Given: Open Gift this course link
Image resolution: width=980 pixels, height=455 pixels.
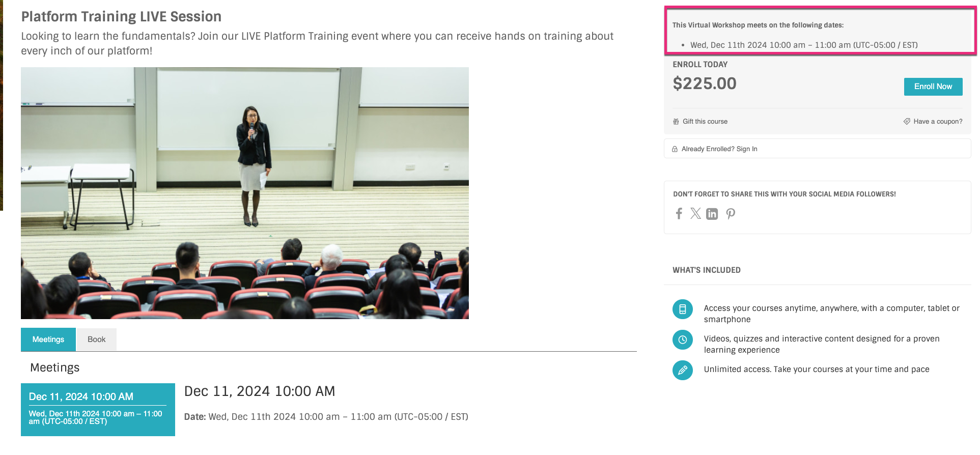Looking at the screenshot, I should pos(705,122).
